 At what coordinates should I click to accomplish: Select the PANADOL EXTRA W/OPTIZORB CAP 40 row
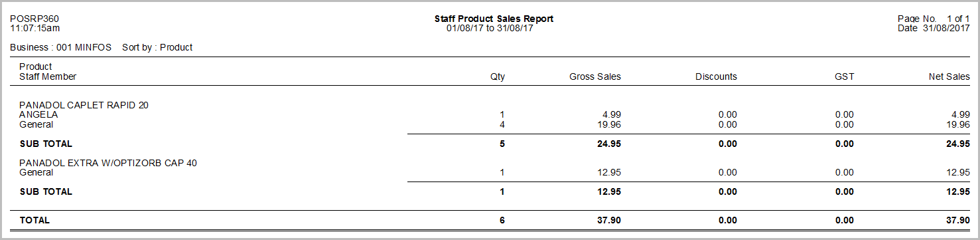click(108, 163)
